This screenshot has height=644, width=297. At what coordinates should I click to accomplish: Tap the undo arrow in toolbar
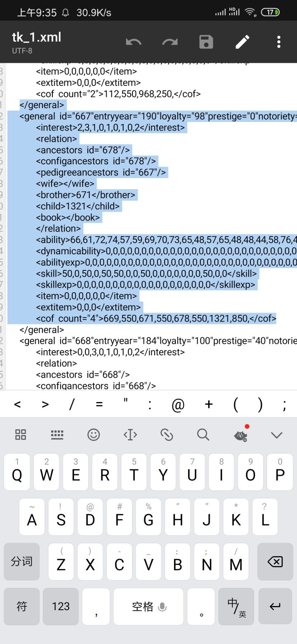tap(133, 42)
